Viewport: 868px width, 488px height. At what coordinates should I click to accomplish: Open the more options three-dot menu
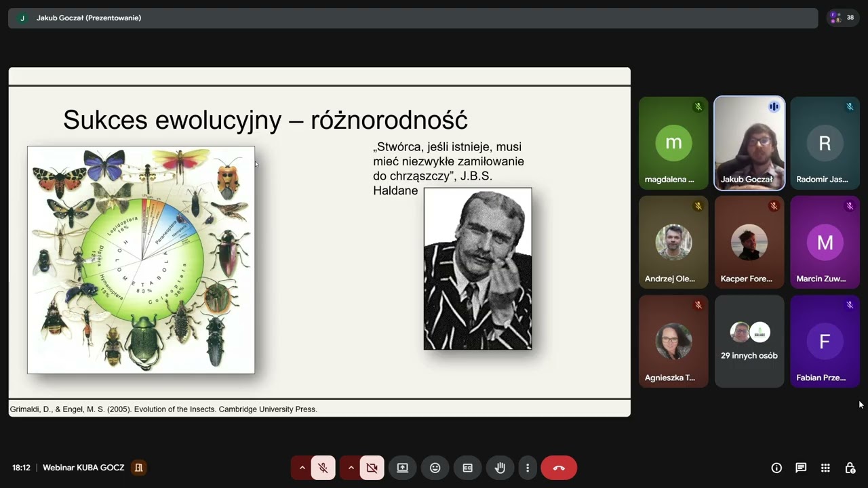point(528,468)
